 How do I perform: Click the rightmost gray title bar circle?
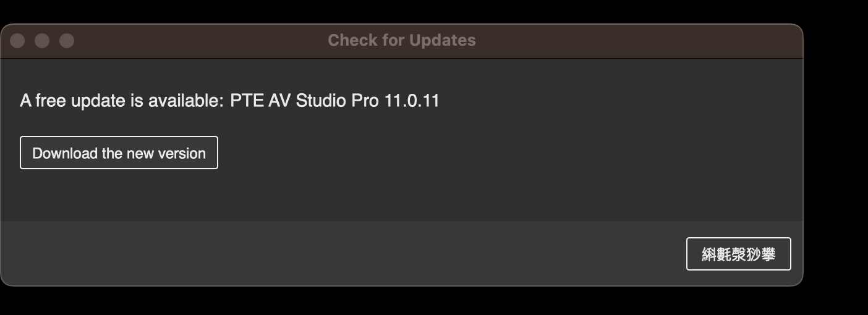pyautogui.click(x=67, y=41)
